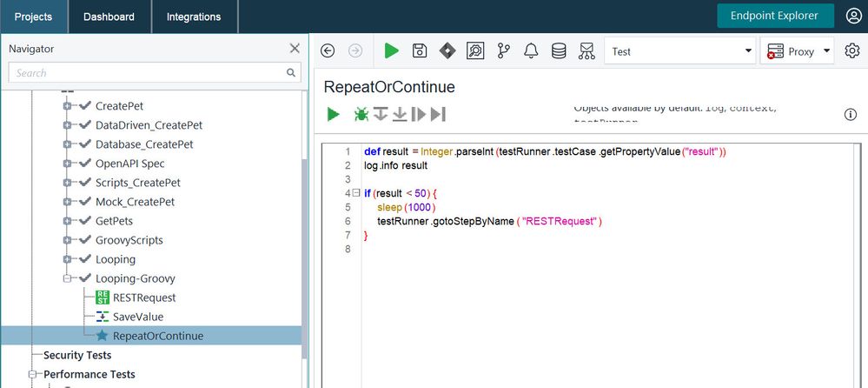Open the notifications bell icon
Image resolution: width=868 pixels, height=388 pixels.
click(x=531, y=51)
